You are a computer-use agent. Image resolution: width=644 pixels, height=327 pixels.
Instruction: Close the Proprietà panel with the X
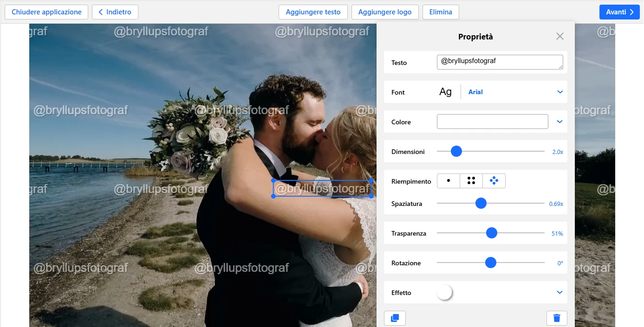(x=559, y=36)
